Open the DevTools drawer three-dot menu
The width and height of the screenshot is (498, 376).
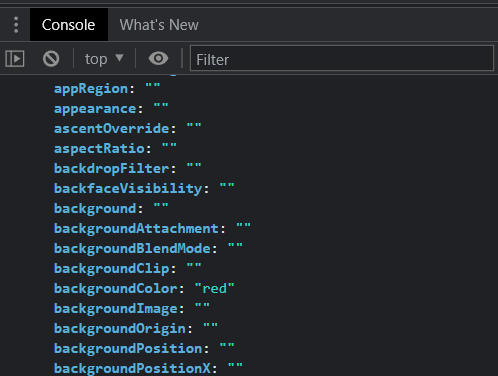click(16, 25)
